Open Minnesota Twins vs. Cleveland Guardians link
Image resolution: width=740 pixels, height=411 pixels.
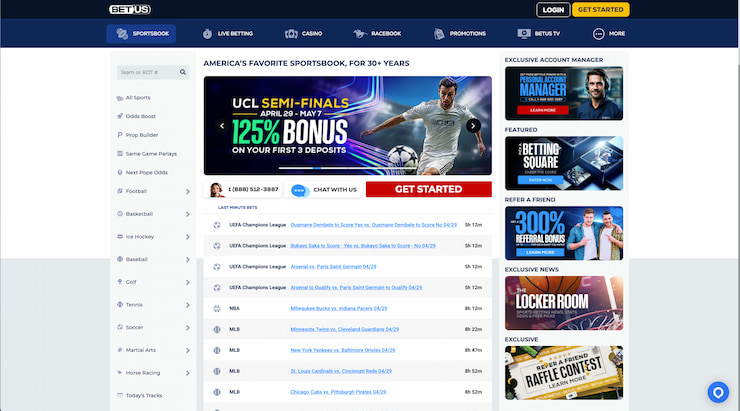345,329
